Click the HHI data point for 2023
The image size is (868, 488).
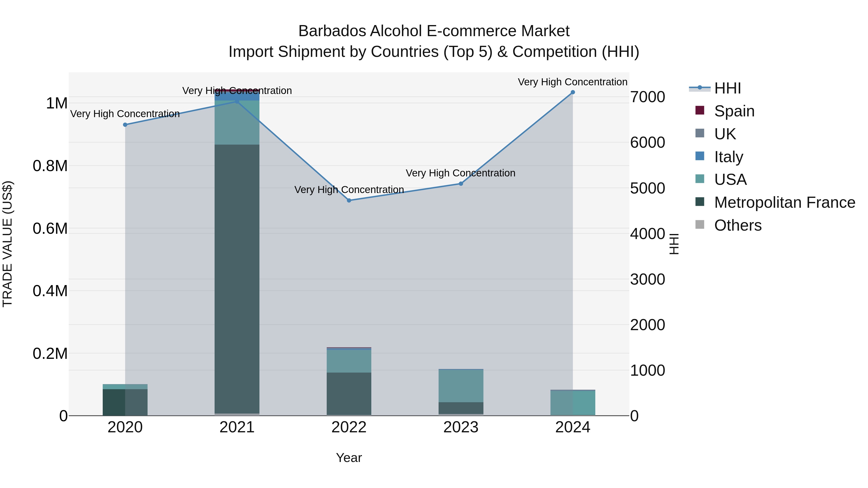click(x=461, y=184)
